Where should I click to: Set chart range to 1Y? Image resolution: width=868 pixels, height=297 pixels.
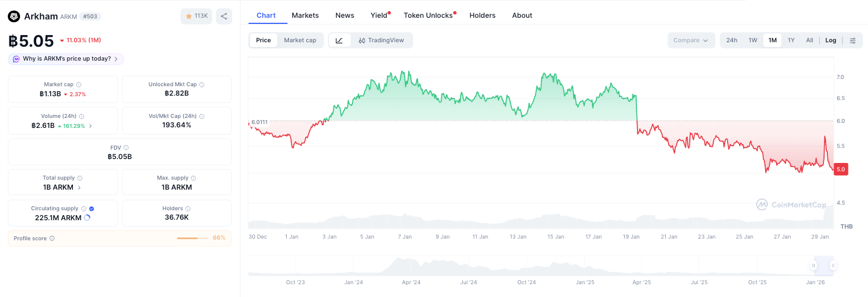[x=791, y=40]
